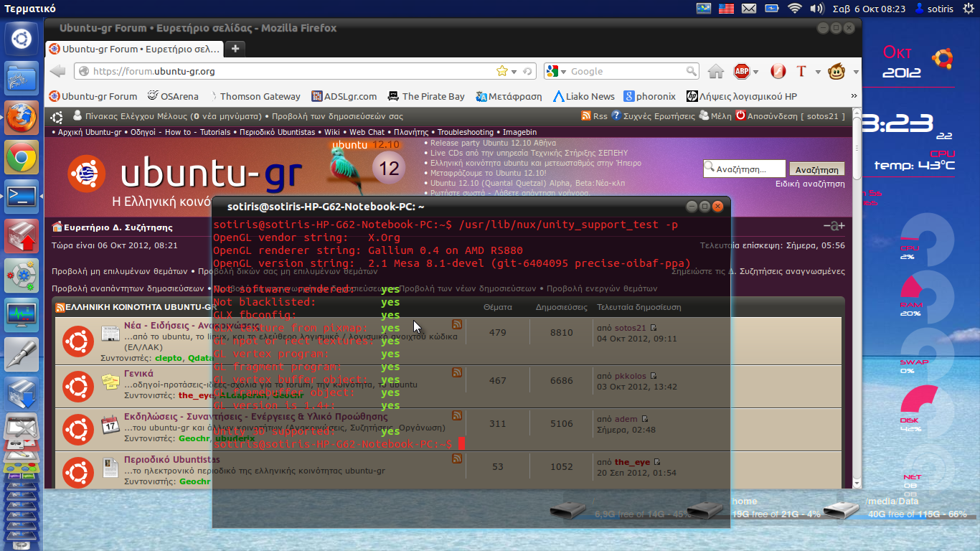Click the Γενικά forum Ubuntu icon

(78, 386)
